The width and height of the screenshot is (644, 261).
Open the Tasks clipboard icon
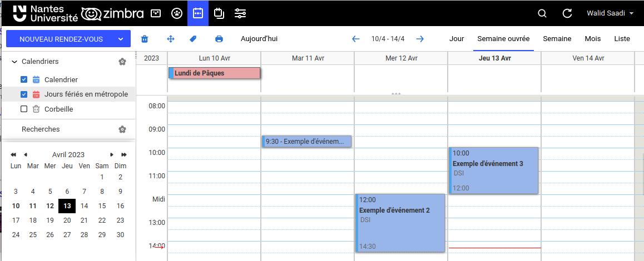(219, 13)
